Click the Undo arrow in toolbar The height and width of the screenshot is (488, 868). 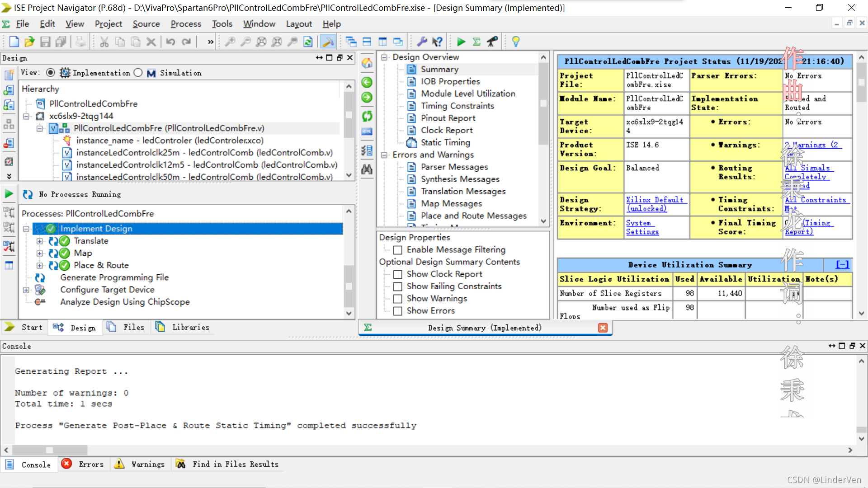pyautogui.click(x=170, y=42)
